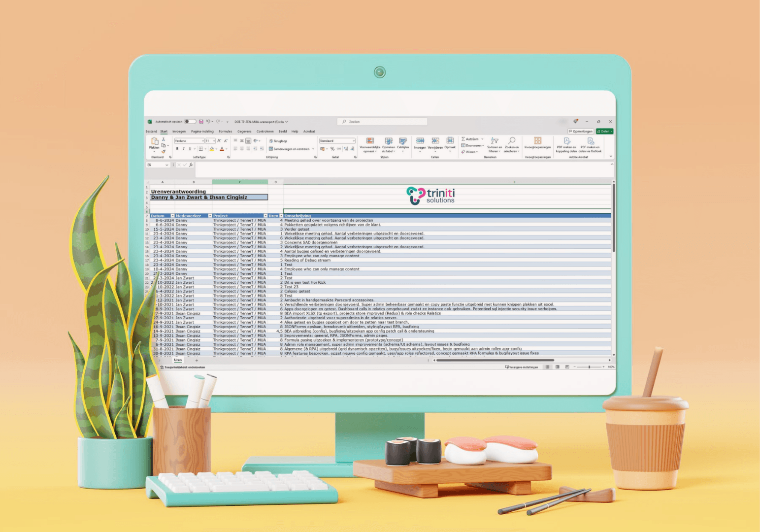760x532 pixels.
Task: Toggle the Terugloop wrap text button
Action: click(x=278, y=141)
